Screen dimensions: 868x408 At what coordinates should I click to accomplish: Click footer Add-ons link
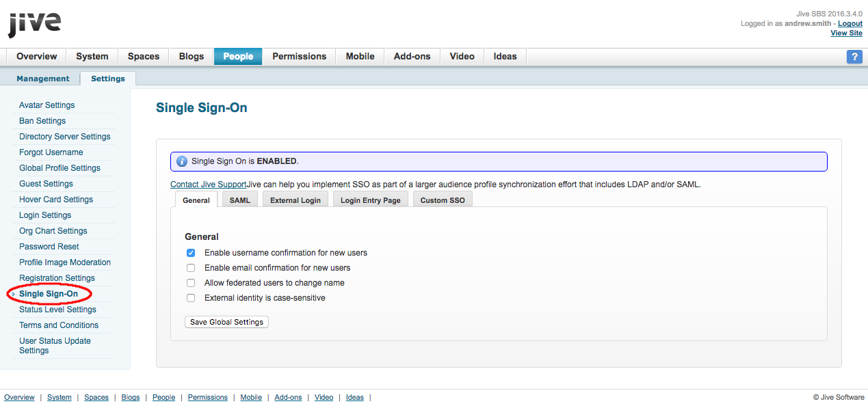click(x=288, y=397)
